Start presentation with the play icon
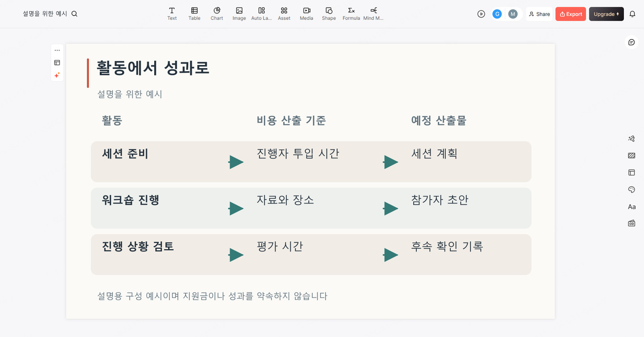Screen dimensions: 644x337 click(481, 14)
